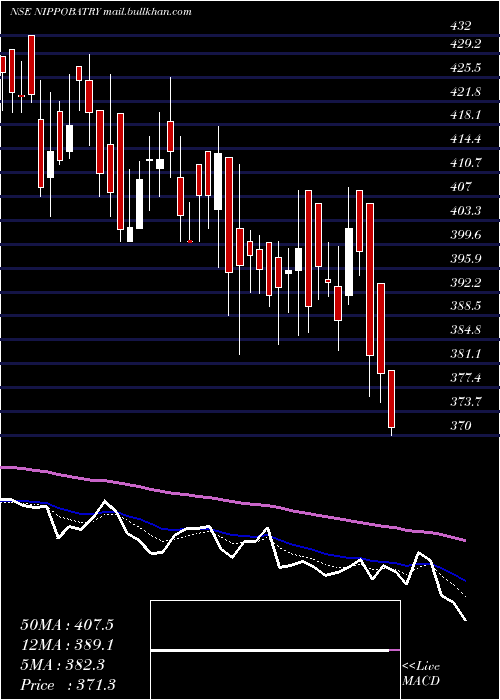Viewport: 500px width, 700px height.
Task: Select the 395.9 price axis label
Action: coord(465,258)
